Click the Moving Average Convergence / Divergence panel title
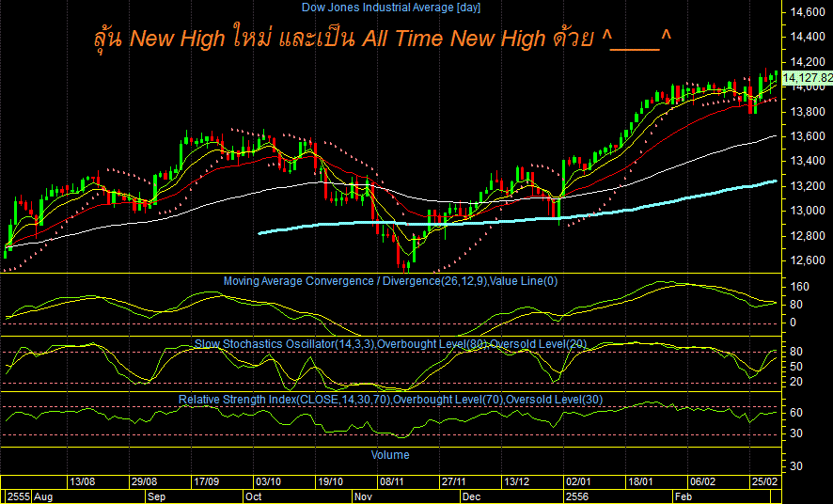 click(x=390, y=281)
